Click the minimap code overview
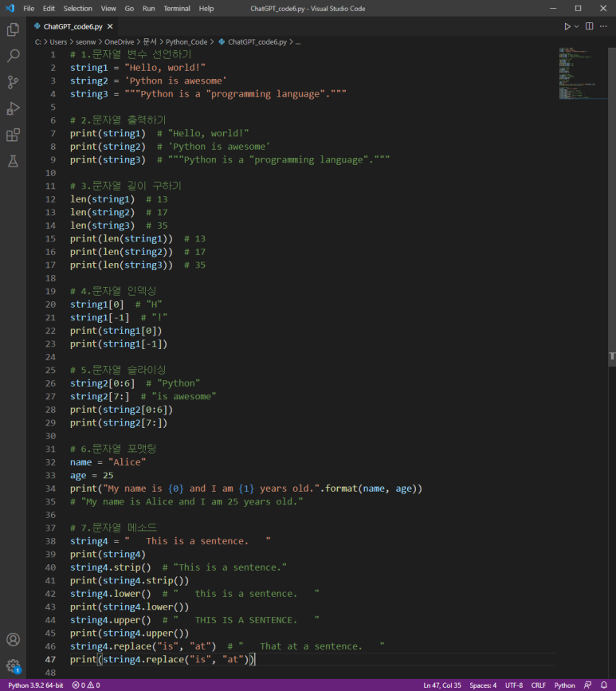Screen dimensions: 616x691 (583, 73)
